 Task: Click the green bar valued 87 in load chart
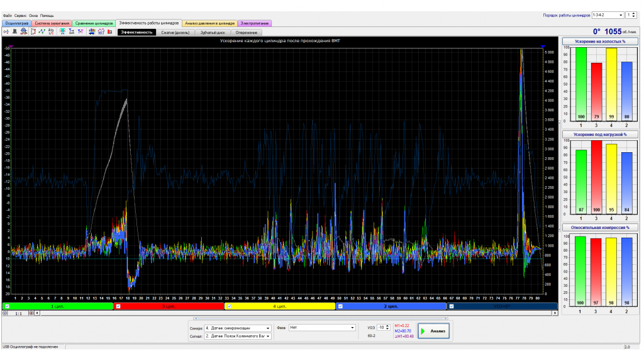580,181
